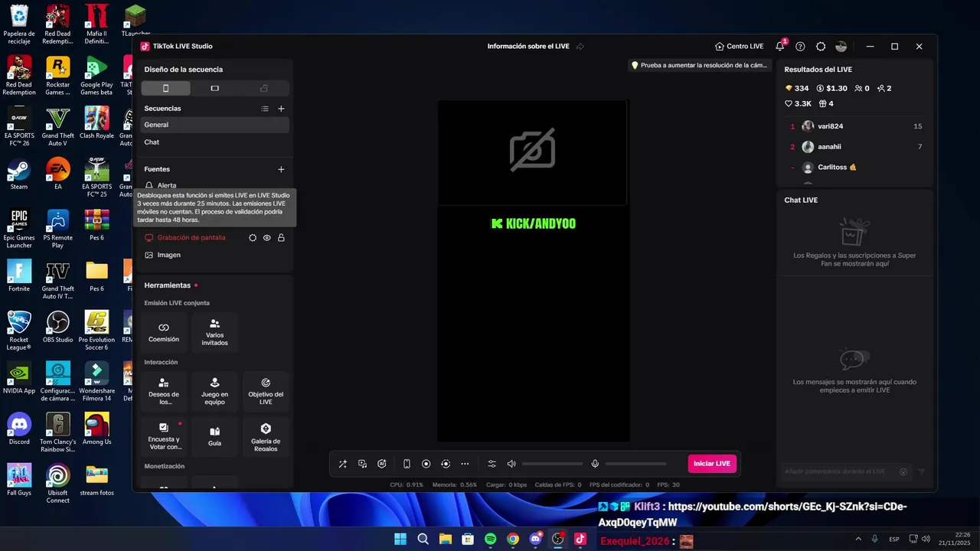Image resolution: width=980 pixels, height=551 pixels.
Task: Select the Grabación de pantalla source
Action: [x=191, y=238]
